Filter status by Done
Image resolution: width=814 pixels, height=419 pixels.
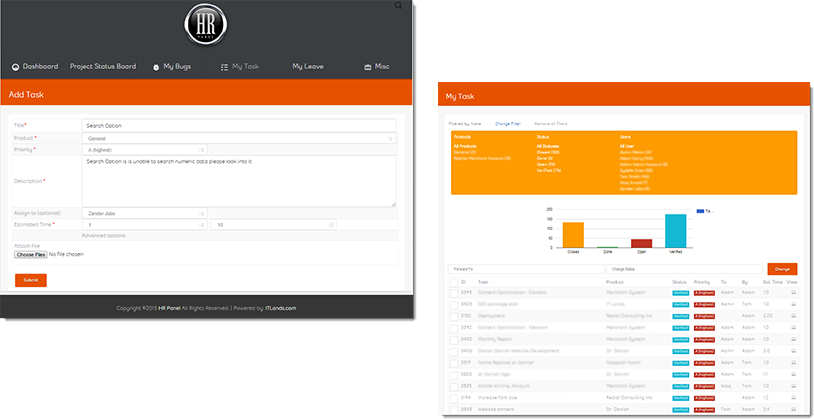click(544, 158)
